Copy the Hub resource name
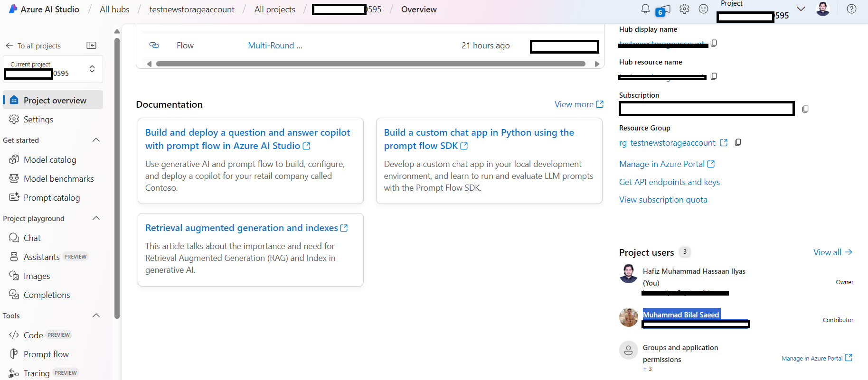This screenshot has width=868, height=380. 714,76
